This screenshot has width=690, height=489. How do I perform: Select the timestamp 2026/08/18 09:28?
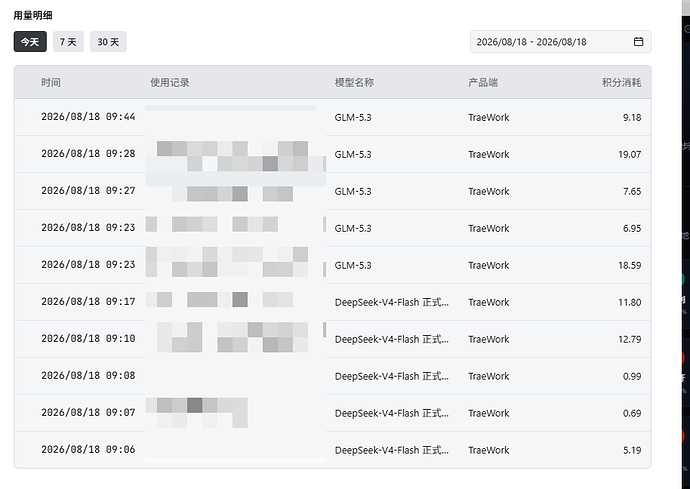[x=88, y=154]
